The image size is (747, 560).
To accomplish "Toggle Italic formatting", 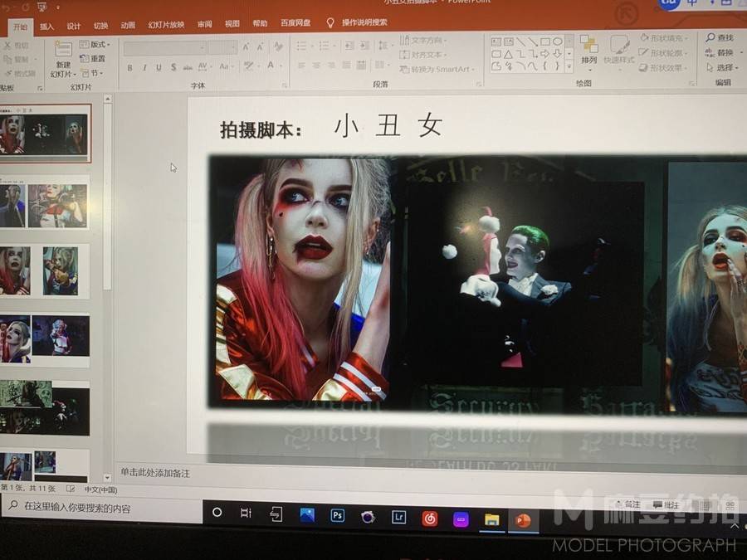I will coord(144,68).
